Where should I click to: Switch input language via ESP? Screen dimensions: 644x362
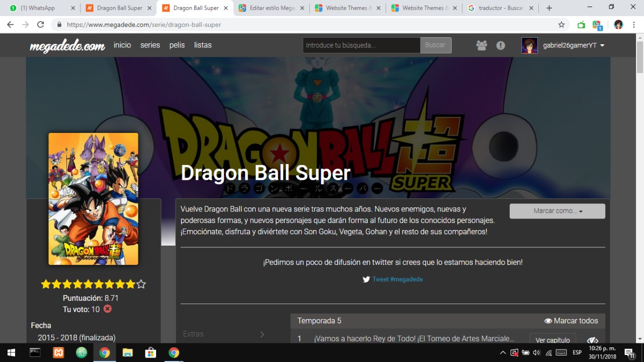[577, 352]
